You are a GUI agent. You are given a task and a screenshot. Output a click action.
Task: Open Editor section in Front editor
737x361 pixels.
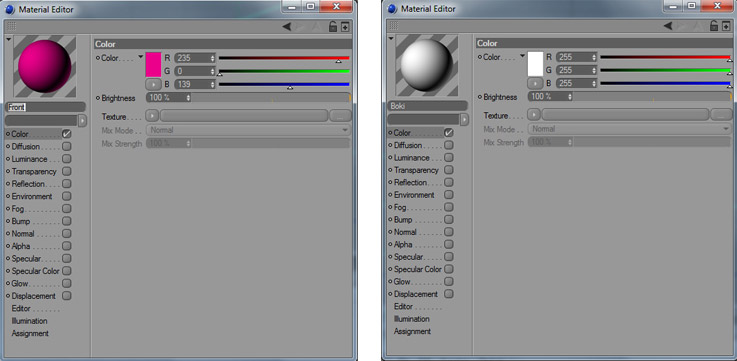(x=22, y=308)
